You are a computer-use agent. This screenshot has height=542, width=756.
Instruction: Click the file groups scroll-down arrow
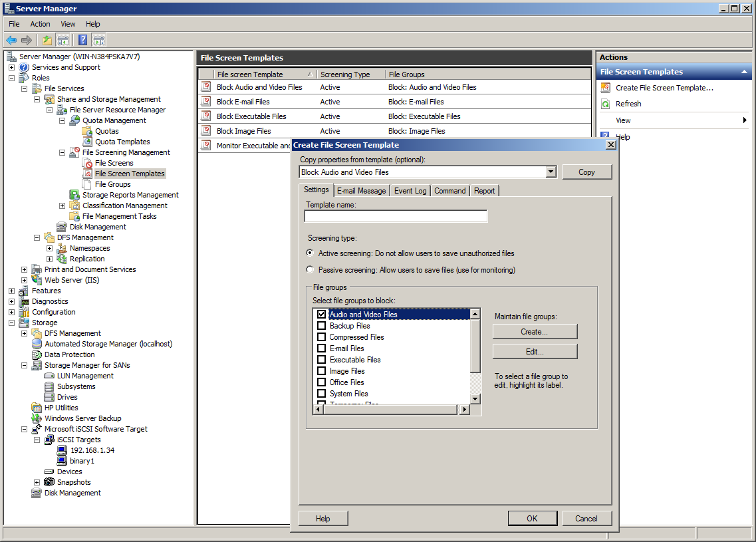(x=475, y=399)
